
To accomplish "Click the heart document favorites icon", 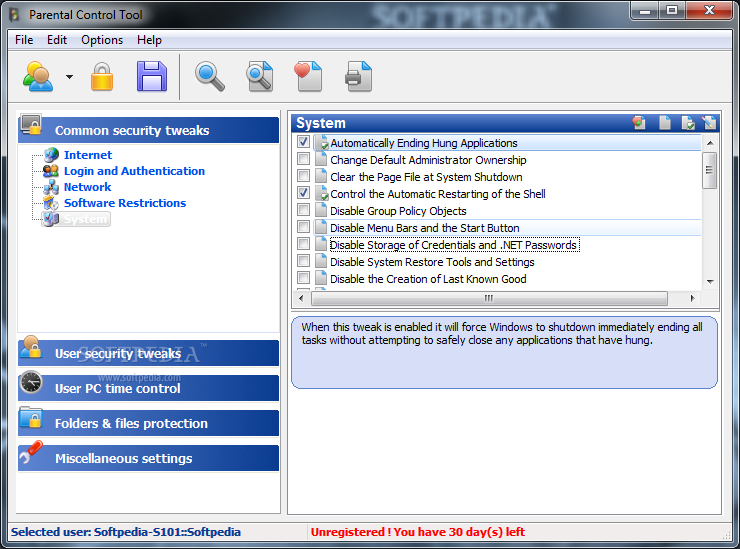I will pyautogui.click(x=308, y=76).
